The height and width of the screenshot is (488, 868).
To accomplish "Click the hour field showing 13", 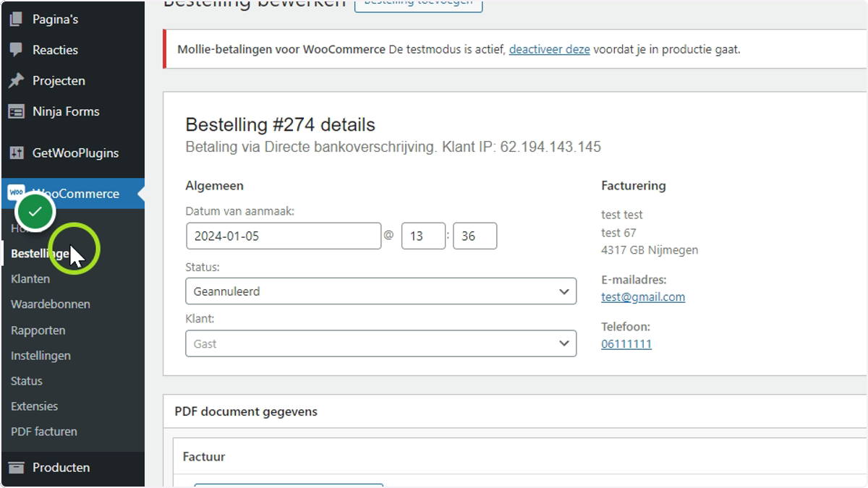I will [423, 236].
